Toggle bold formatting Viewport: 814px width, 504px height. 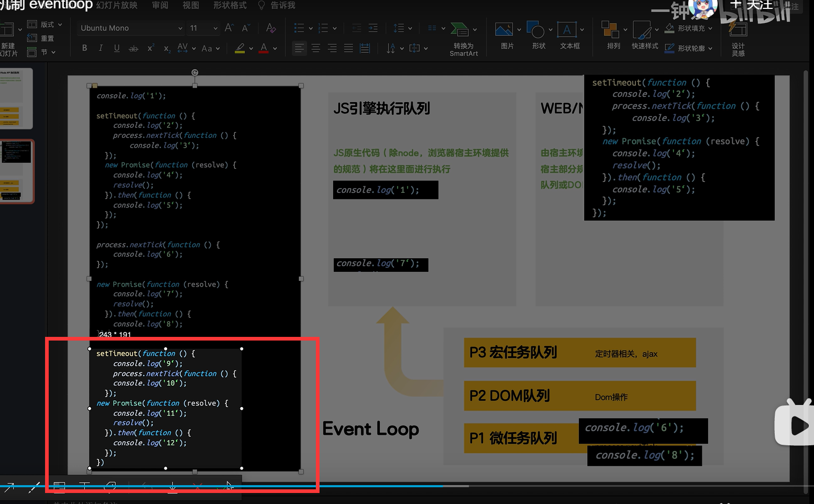84,48
